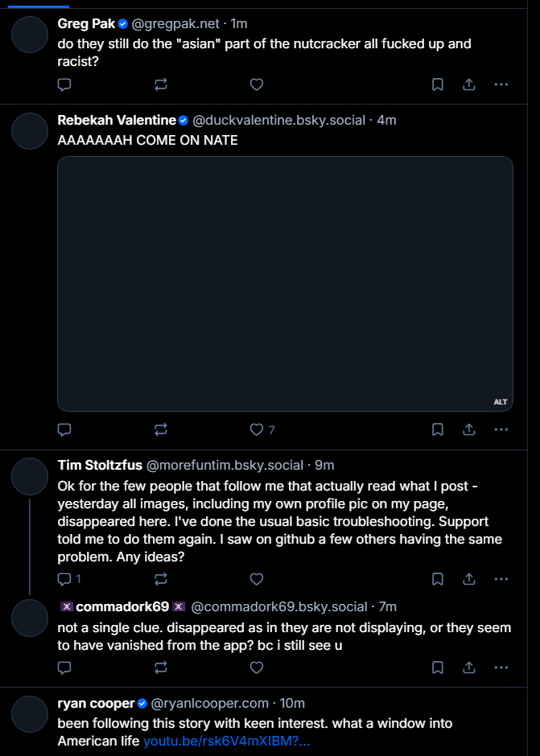540x756 pixels.
Task: Open Rebekah Valentine's embedded image
Action: pyautogui.click(x=285, y=283)
